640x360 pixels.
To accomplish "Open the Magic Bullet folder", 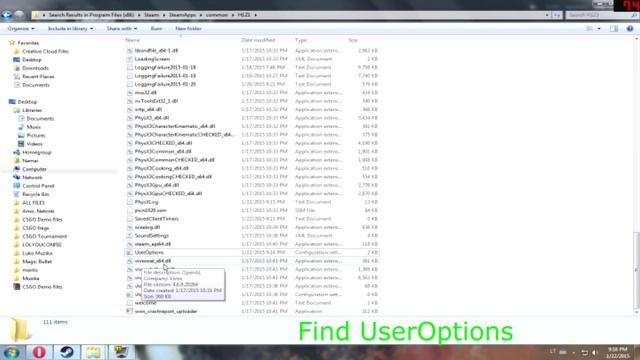I will point(37,262).
